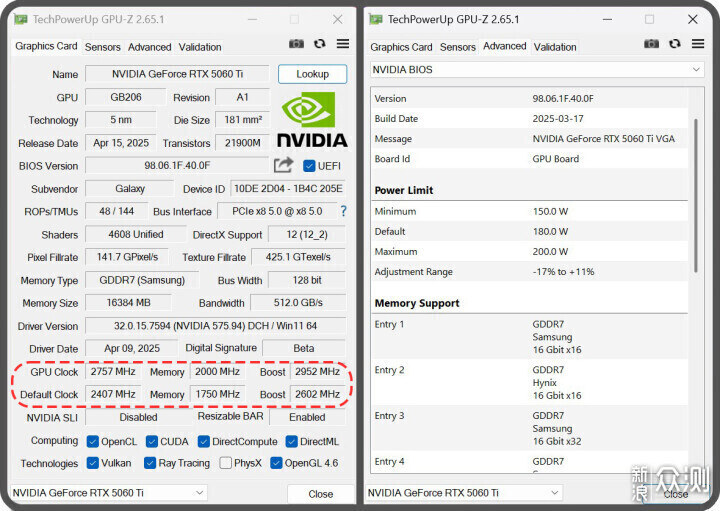Click the Memory 2000 MHz field

tap(217, 371)
